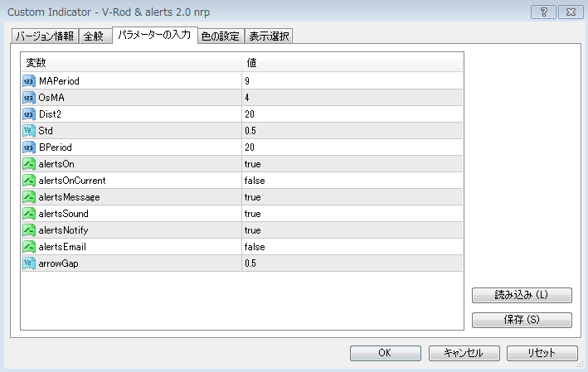Click the キャンセル button
Screen dimensions: 588x372
[x=464, y=353]
